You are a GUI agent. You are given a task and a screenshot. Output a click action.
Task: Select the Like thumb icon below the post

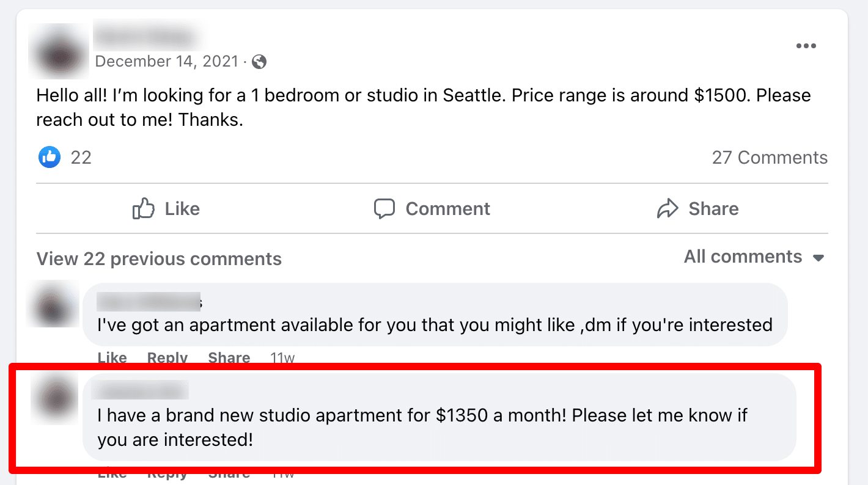[142, 208]
